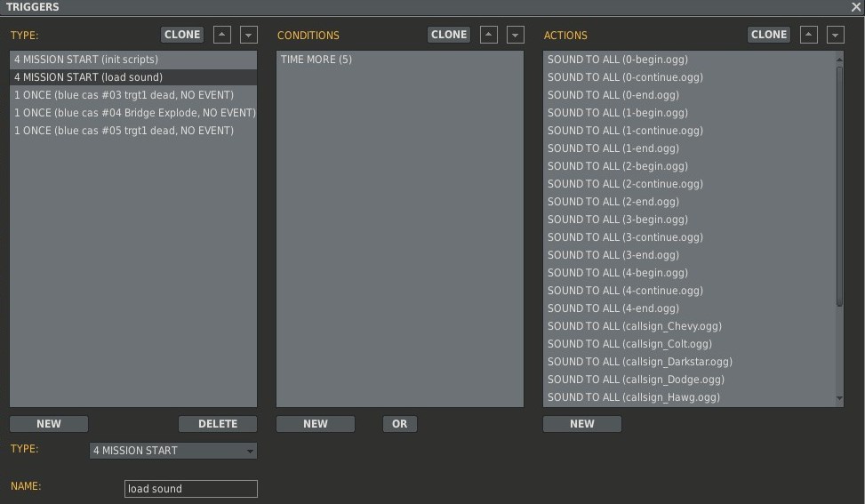Create a new trigger with NEW button

point(49,423)
